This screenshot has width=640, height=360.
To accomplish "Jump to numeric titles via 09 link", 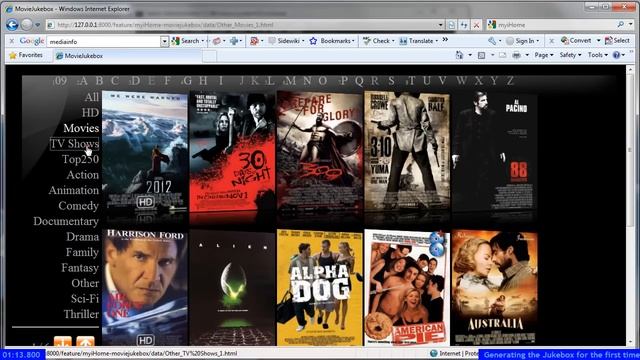I will pyautogui.click(x=60, y=81).
